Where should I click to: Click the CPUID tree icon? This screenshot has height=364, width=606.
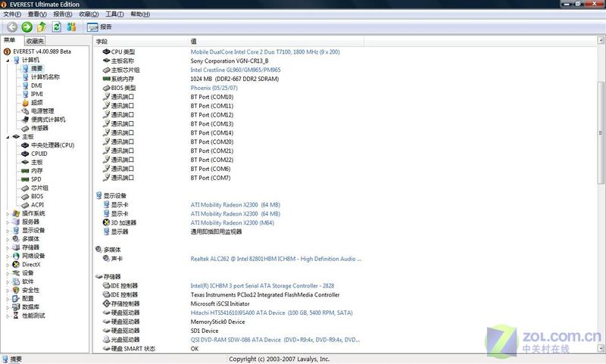point(25,154)
